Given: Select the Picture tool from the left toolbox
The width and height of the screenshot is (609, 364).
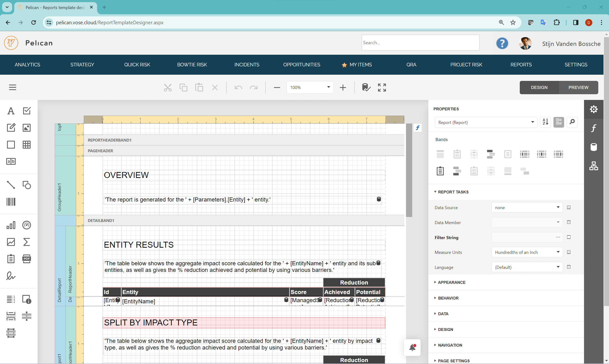Looking at the screenshot, I should coord(26,128).
